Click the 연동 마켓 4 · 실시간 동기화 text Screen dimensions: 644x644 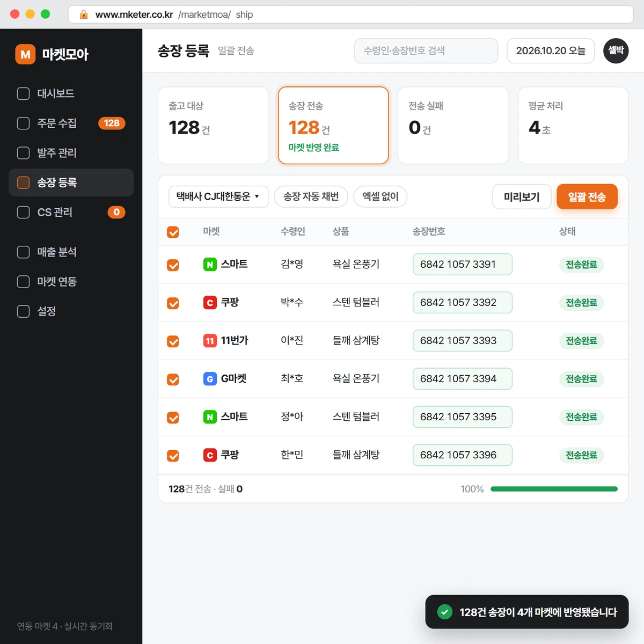coord(65,626)
